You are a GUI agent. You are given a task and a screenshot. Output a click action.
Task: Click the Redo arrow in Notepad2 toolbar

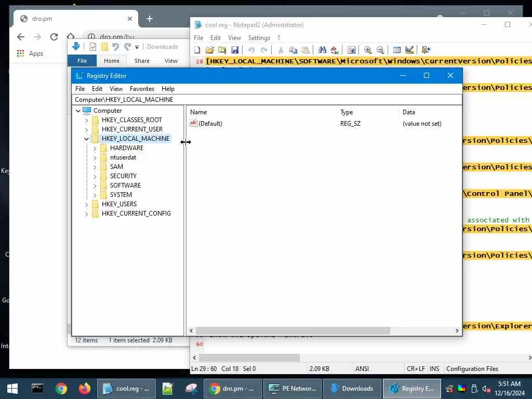(x=264, y=50)
